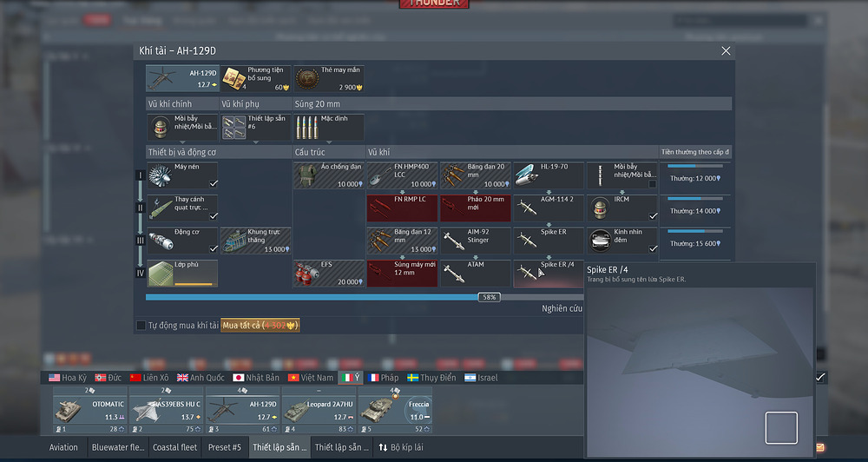Toggle the IRCM module checkbox
Image resolution: width=868 pixels, height=462 pixels.
pyautogui.click(x=653, y=216)
